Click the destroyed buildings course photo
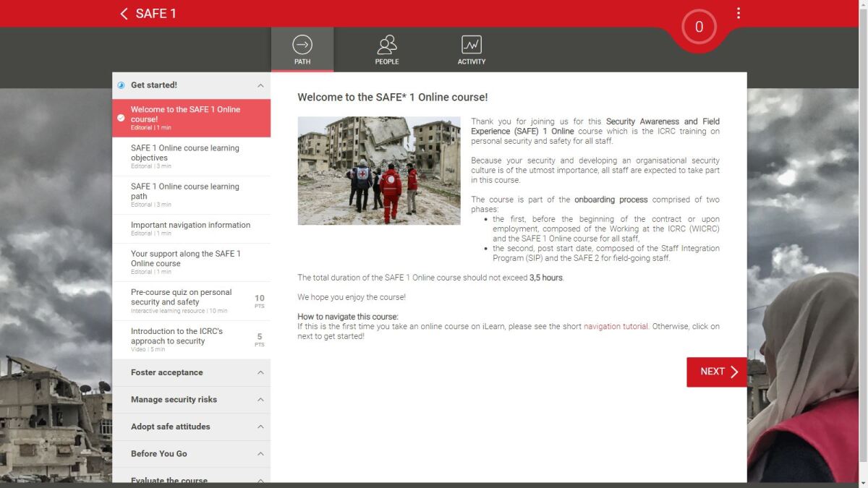Viewport: 868px width, 488px height. point(379,171)
